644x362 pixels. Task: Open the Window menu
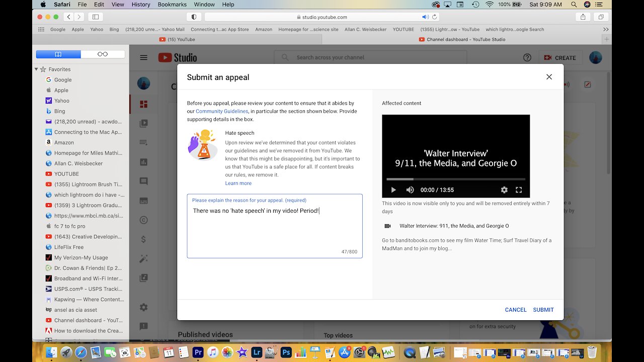tap(203, 4)
